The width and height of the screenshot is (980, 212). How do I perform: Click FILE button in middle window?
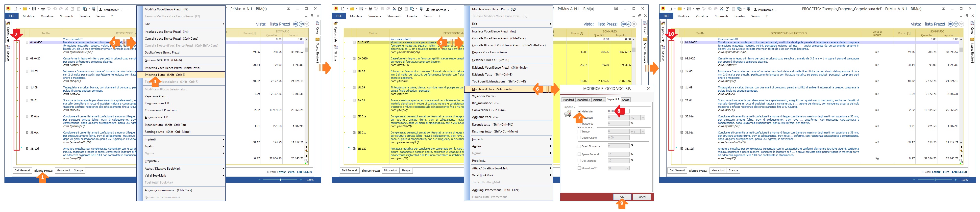[x=339, y=16]
